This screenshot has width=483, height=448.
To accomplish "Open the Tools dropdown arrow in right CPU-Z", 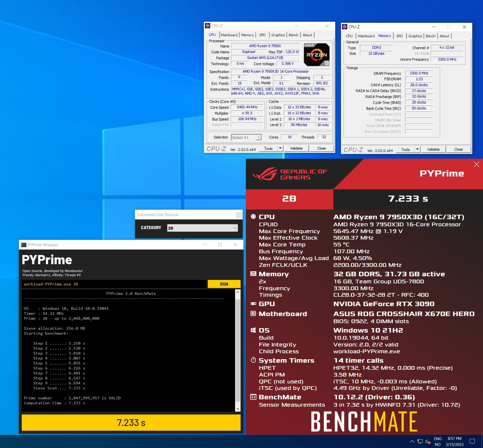I will [417, 149].
